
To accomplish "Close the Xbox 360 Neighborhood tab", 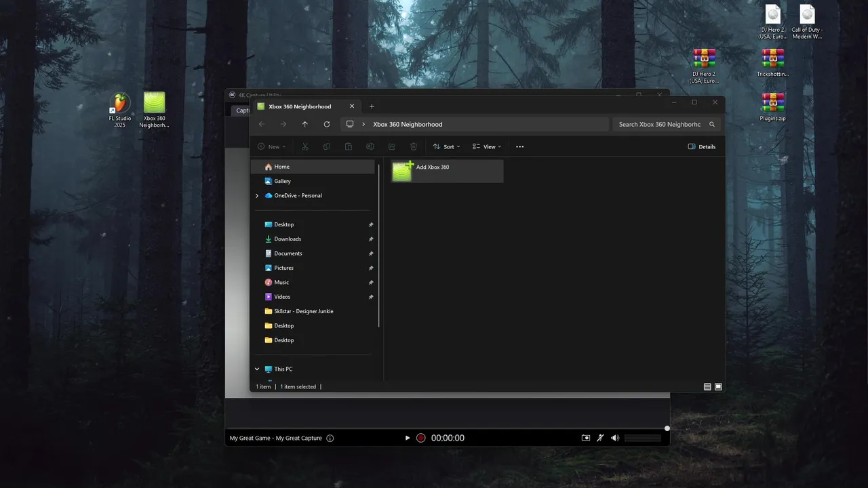I will click(352, 106).
